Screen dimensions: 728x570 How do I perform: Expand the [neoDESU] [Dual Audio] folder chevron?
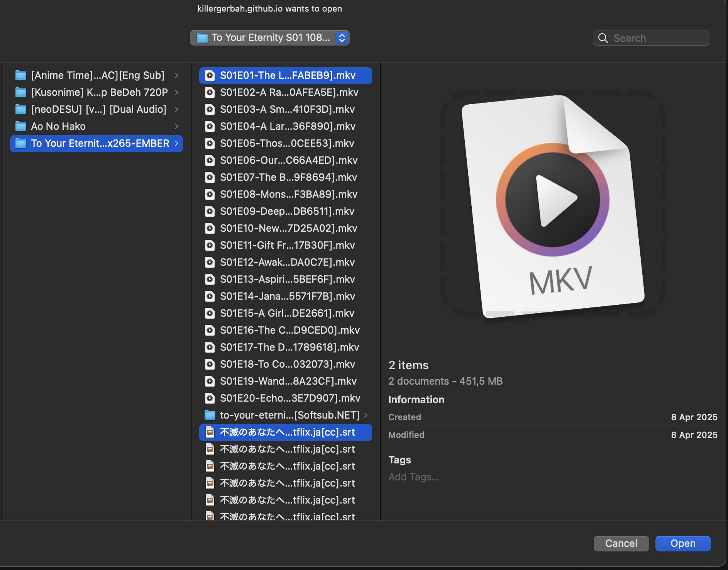[177, 109]
